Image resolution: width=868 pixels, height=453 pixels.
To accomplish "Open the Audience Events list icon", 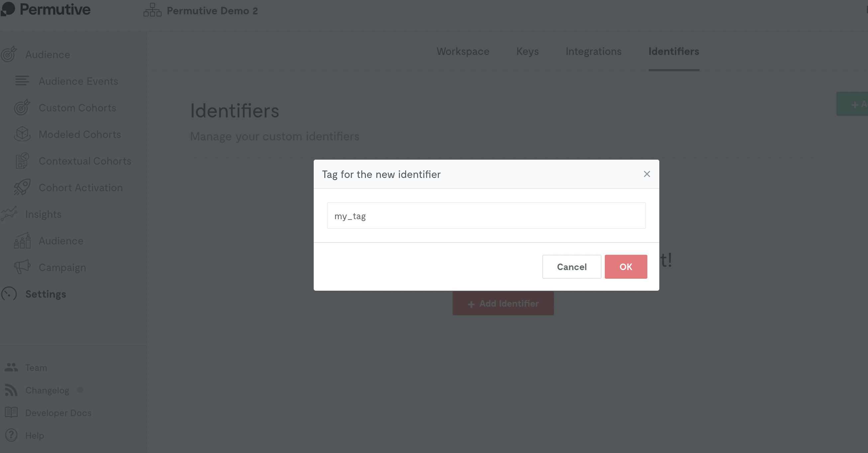I will pyautogui.click(x=22, y=80).
